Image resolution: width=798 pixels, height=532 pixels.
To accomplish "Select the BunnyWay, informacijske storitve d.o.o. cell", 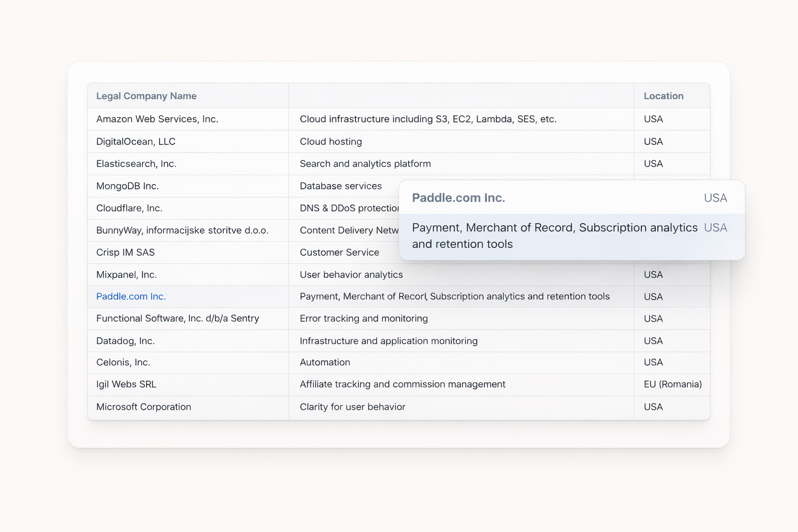I will pos(182,230).
